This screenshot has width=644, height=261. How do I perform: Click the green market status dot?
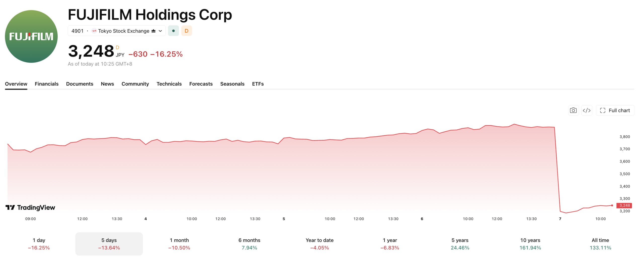point(173,31)
